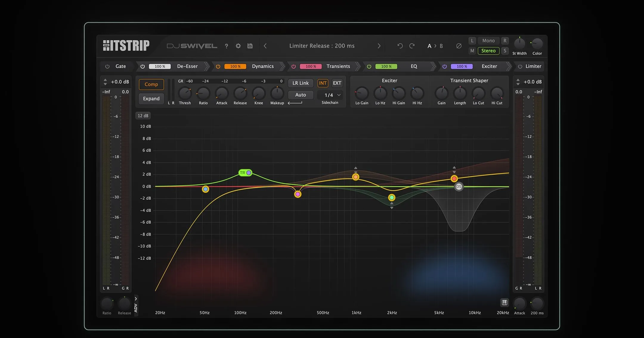Click the undo arrow icon

coord(400,46)
